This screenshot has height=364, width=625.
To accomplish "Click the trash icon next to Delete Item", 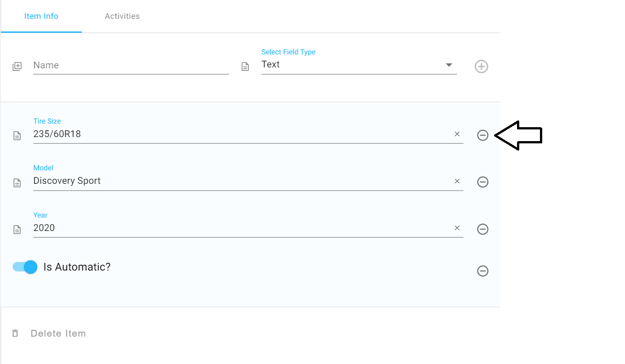I will (15, 333).
